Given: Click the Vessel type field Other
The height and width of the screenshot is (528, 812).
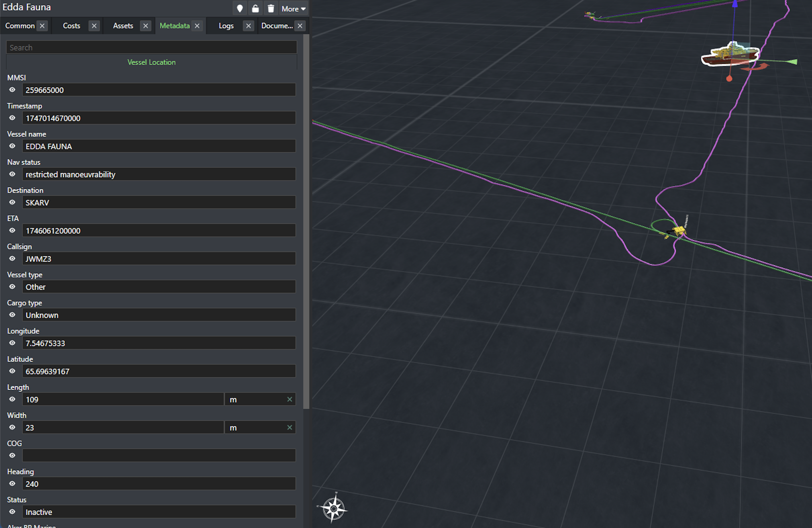Looking at the screenshot, I should click(159, 287).
